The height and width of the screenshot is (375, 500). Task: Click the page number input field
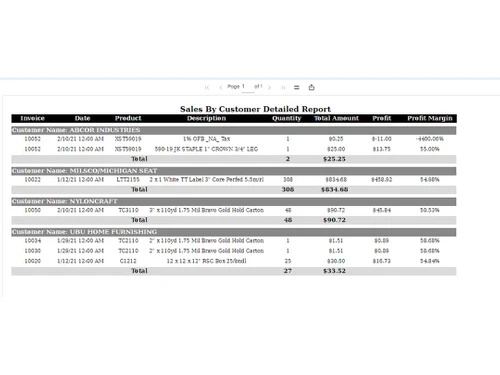(x=247, y=87)
